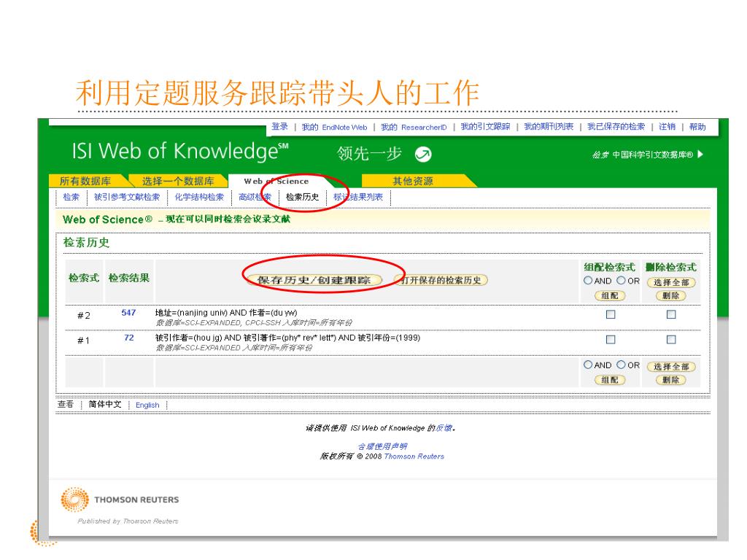Click the query text starting 被引作者=(hou jg)
Image resolution: width=747 pixels, height=560 pixels.
287,338
